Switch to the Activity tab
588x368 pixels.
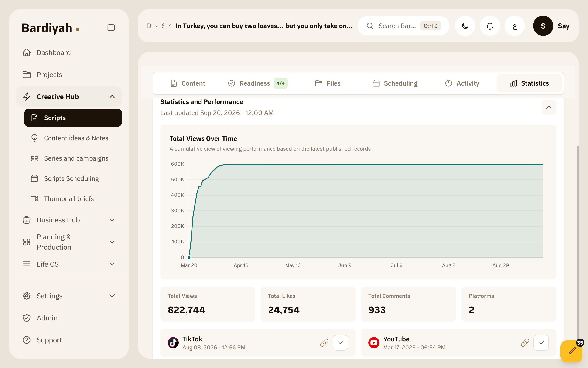[462, 83]
